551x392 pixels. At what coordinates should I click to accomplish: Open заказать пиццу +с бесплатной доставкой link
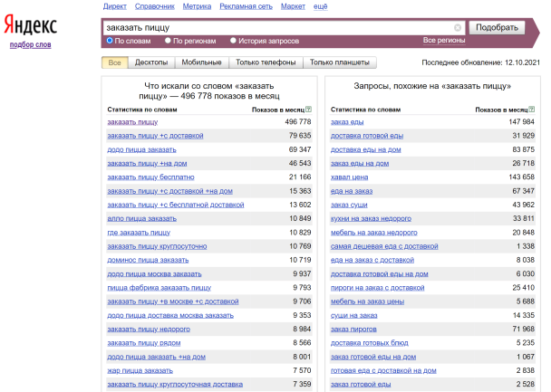tap(175, 205)
